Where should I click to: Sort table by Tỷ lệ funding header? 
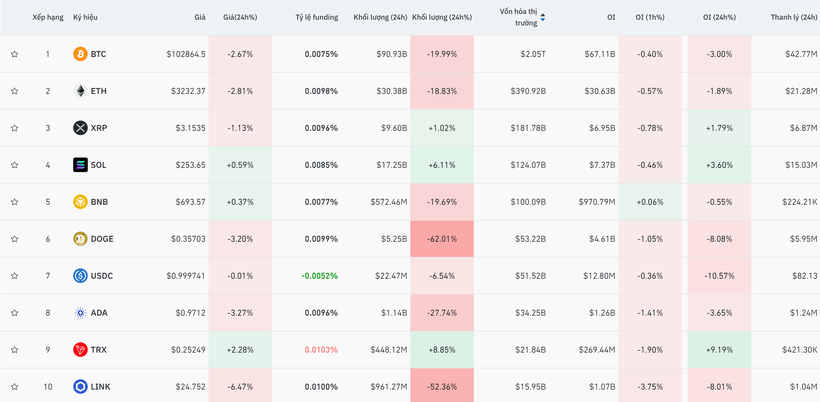point(316,17)
